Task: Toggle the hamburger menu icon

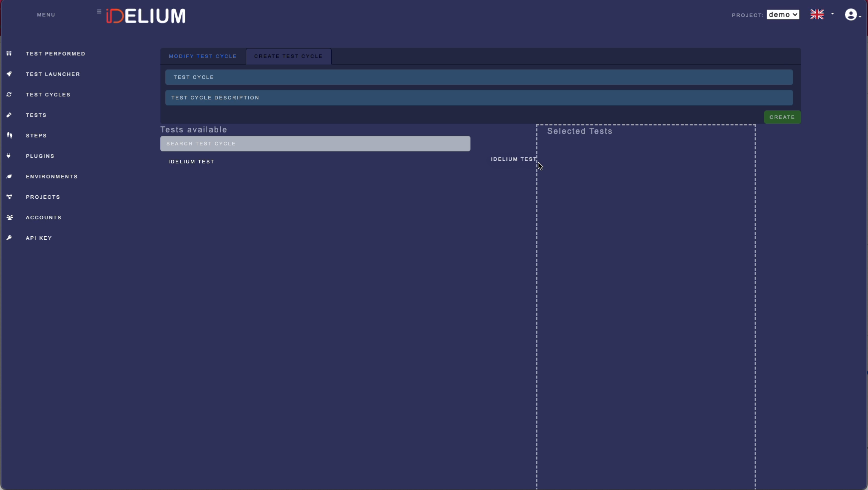Action: tap(99, 11)
